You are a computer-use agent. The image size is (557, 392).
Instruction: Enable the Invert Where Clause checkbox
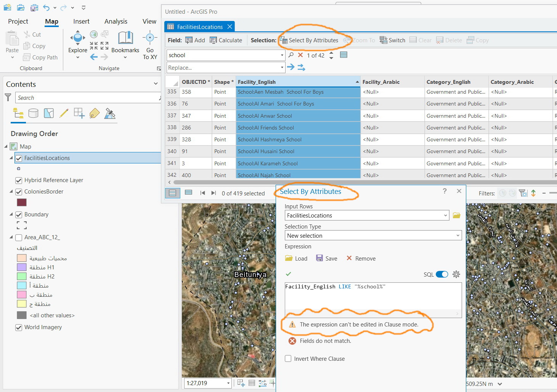tap(288, 358)
